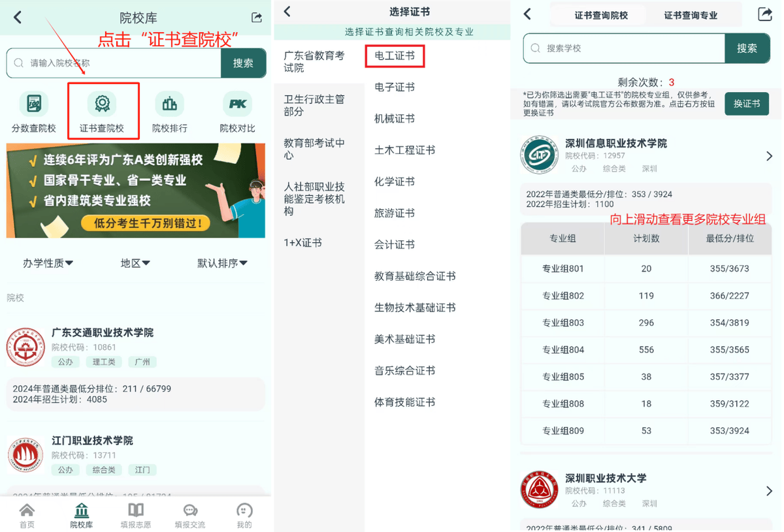Screen dimensions: 784x532
Task: Open 深圳信息职业技术学院 details via chevron
Action: [x=769, y=156]
